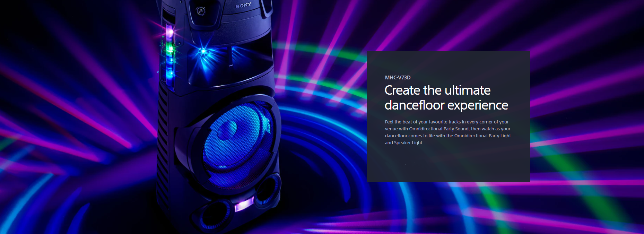Click the glowing purple light on speaker base

[244, 205]
